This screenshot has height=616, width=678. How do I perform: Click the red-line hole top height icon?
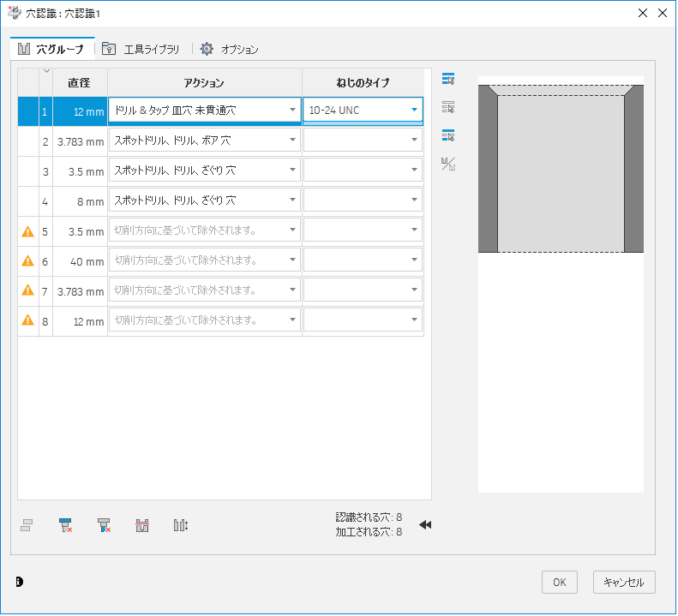(142, 526)
